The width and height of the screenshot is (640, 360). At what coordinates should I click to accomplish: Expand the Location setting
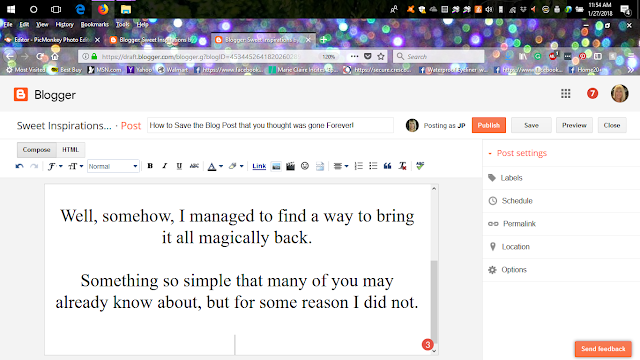561,247
